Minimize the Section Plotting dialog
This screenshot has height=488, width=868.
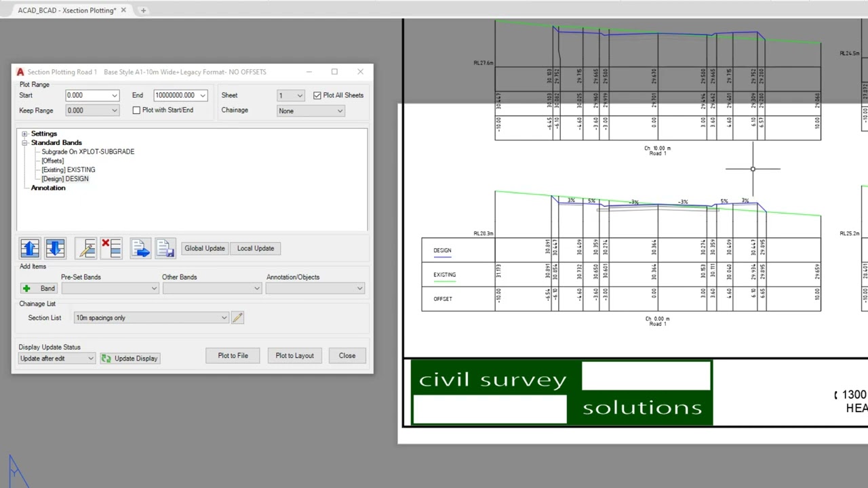(309, 72)
